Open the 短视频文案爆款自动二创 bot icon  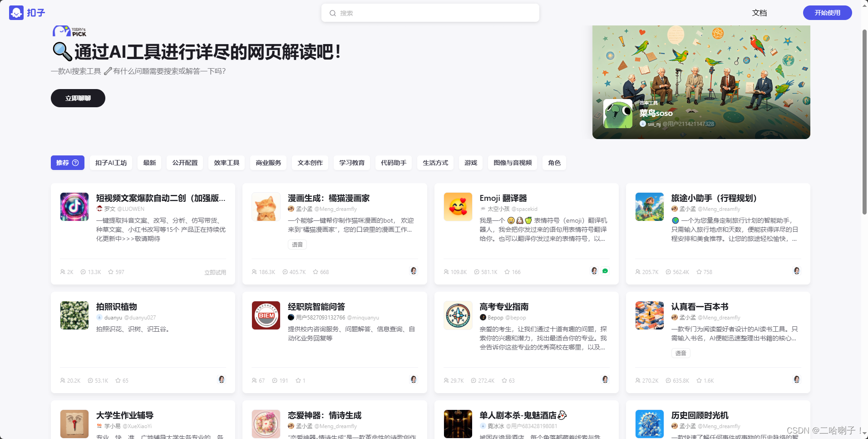pos(74,207)
